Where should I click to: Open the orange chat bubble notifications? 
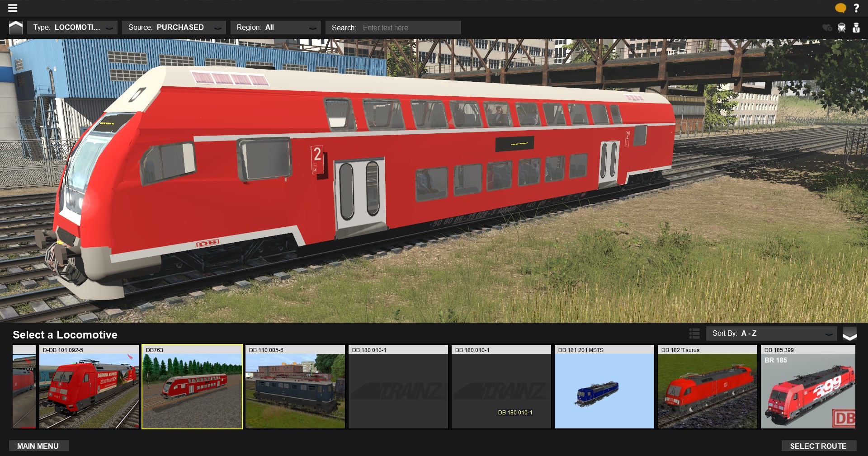[x=840, y=8]
